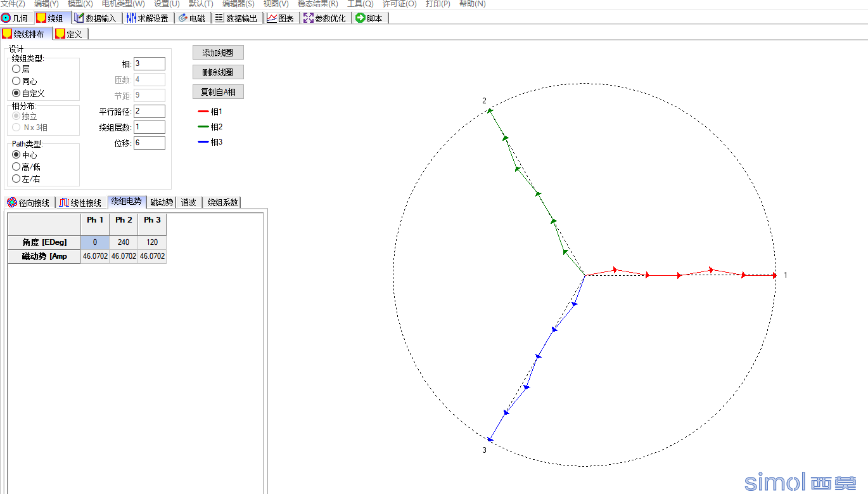Select Ph 2 angle cell 240
The width and height of the screenshot is (868, 494).
click(x=124, y=242)
